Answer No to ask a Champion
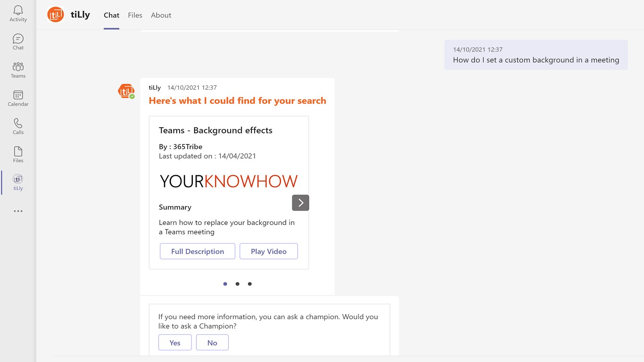The width and height of the screenshot is (644, 362). tap(212, 343)
